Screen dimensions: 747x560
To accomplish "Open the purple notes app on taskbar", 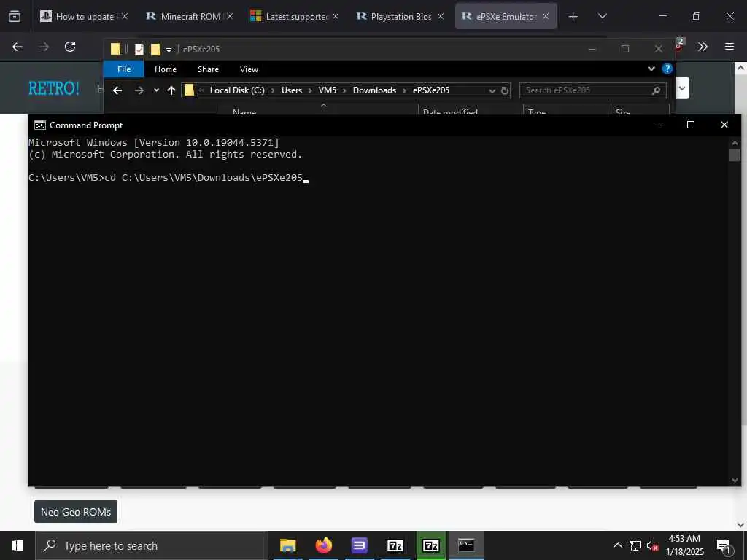I will tap(359, 545).
